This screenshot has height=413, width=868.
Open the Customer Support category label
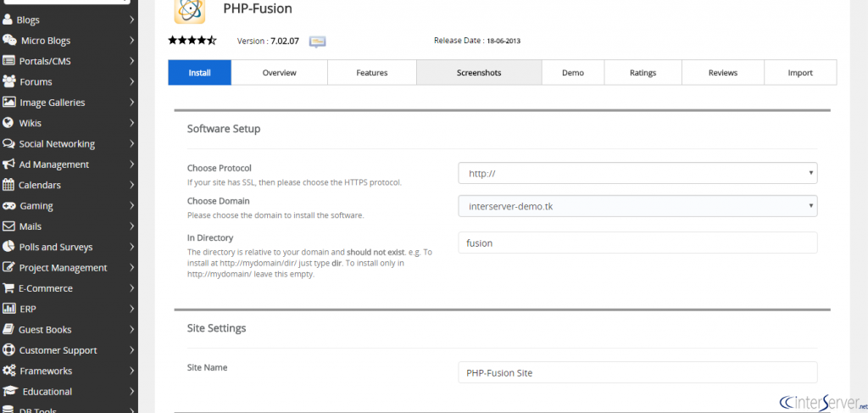[58, 350]
